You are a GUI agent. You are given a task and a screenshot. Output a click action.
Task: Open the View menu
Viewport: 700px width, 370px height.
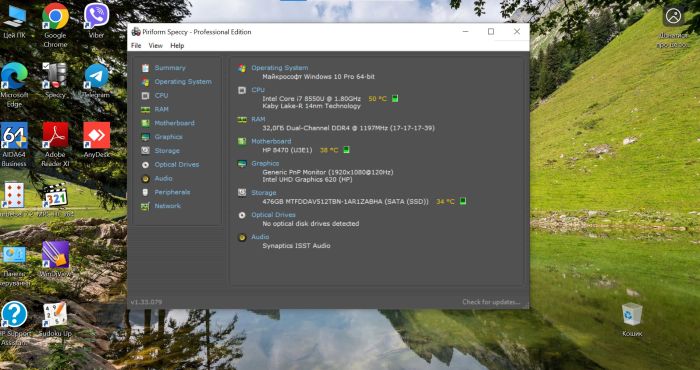[156, 46]
